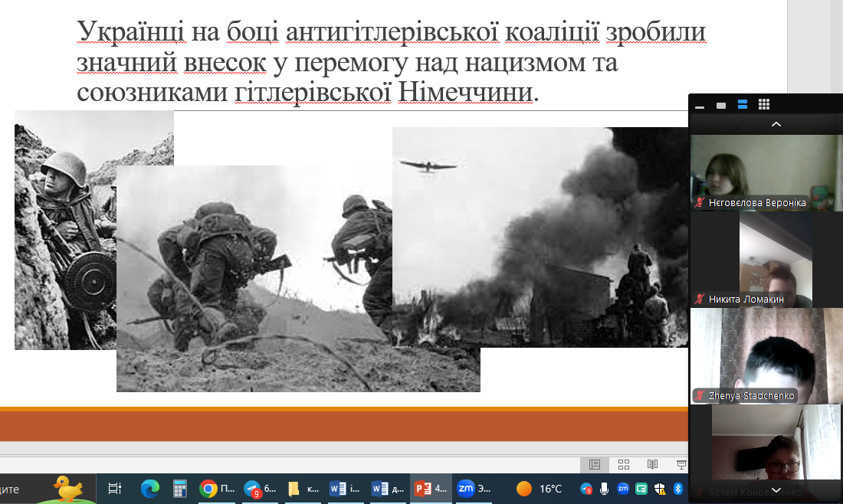The width and height of the screenshot is (843, 504).
Task: Open Task View on taskbar
Action: pos(114,489)
